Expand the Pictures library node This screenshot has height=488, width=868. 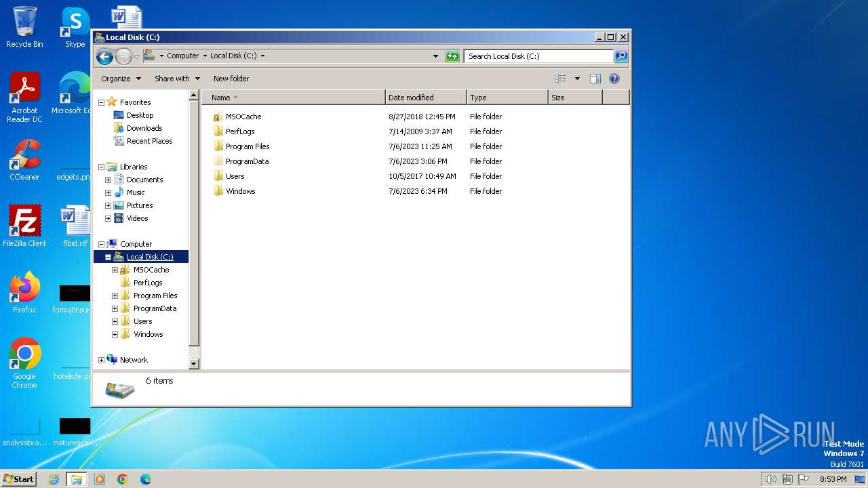click(x=108, y=205)
